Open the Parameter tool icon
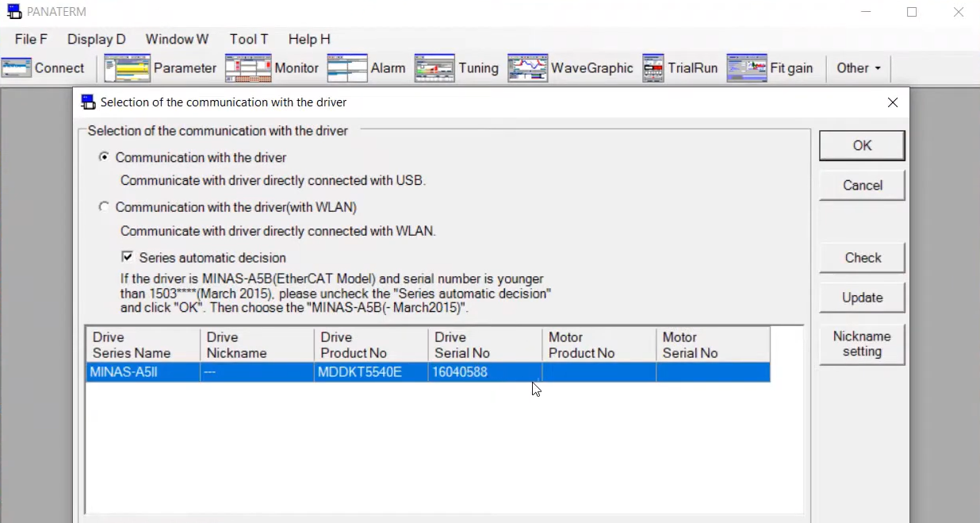Image resolution: width=980 pixels, height=523 pixels. [127, 68]
